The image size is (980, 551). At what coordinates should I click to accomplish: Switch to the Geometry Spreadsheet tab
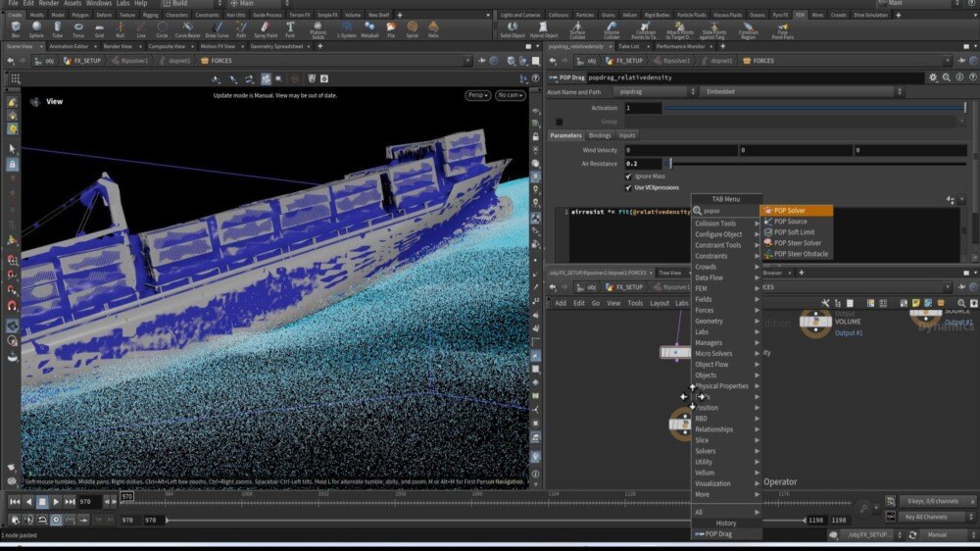click(x=276, y=46)
